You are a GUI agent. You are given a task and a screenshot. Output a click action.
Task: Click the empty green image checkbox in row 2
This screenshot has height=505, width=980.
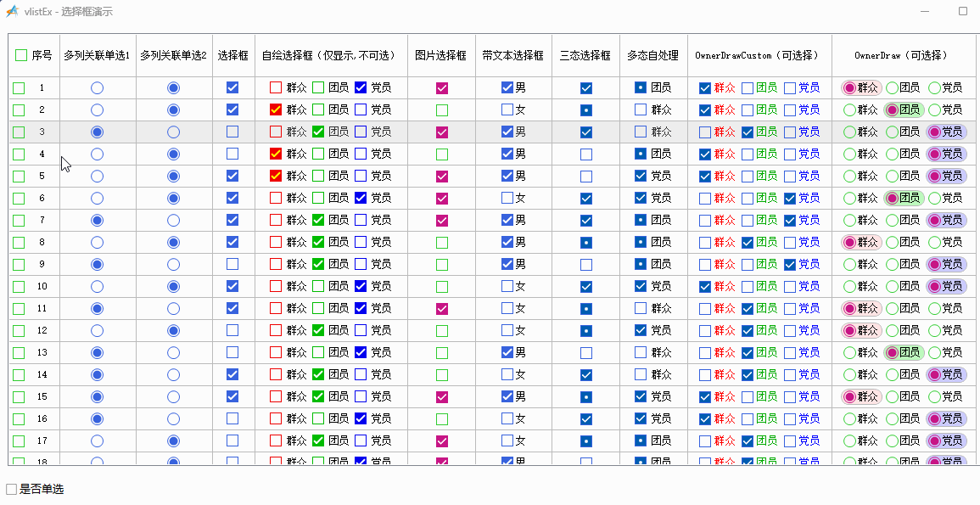click(441, 109)
